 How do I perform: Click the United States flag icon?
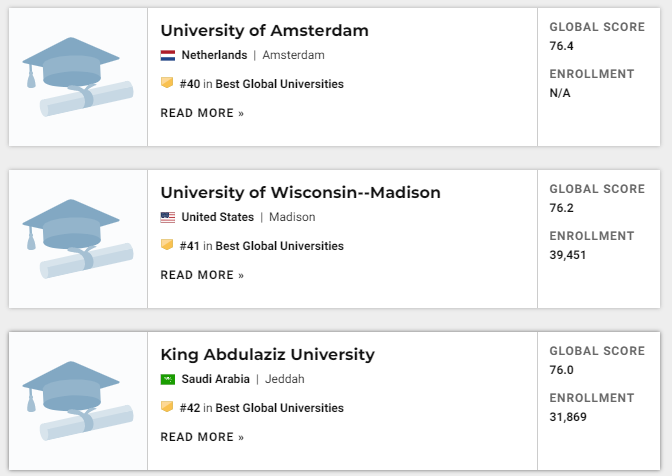[x=168, y=217]
